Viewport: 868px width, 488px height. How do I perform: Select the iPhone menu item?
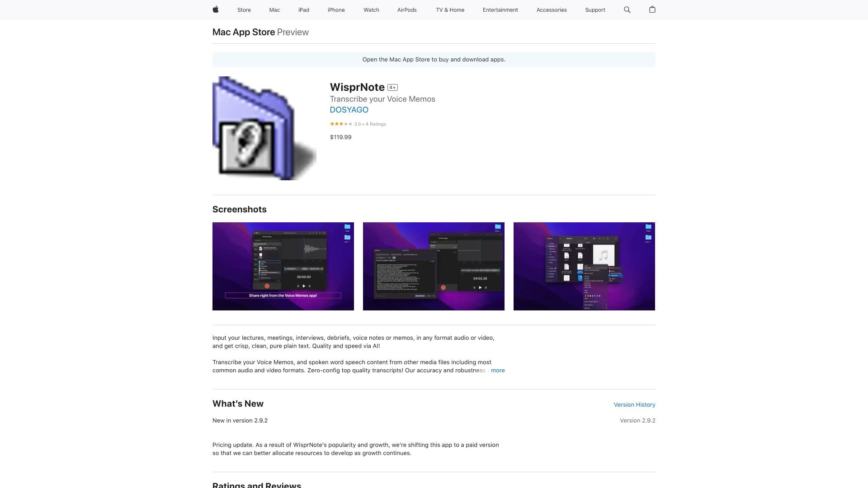point(336,9)
